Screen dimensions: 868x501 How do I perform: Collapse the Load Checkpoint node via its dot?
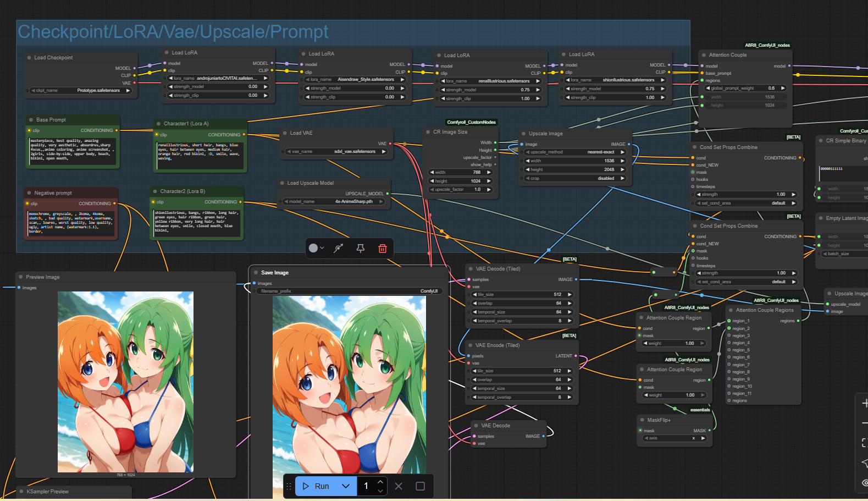(29, 58)
